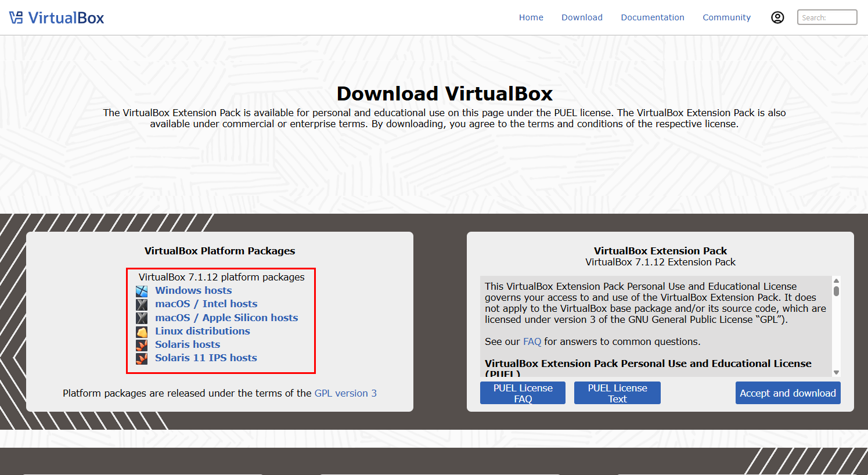868x475 pixels.
Task: Click the PUEL License FAQ button
Action: point(523,393)
